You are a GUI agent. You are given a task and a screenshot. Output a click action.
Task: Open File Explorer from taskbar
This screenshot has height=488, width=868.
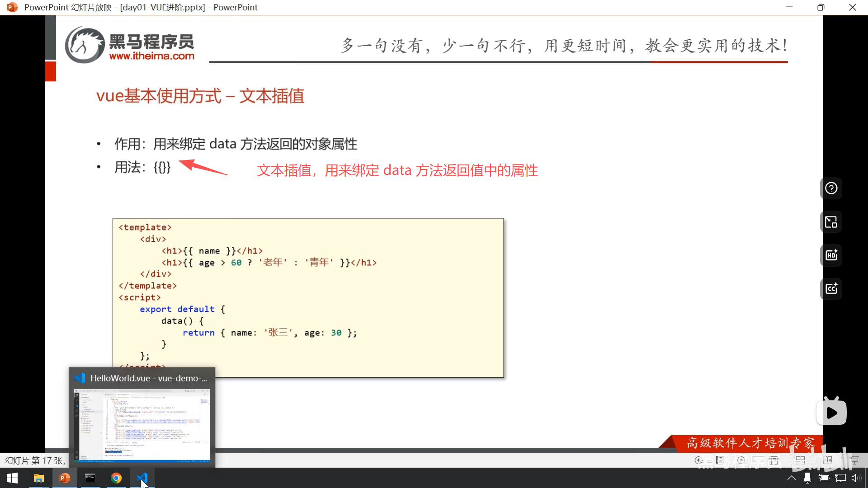pos(39,478)
